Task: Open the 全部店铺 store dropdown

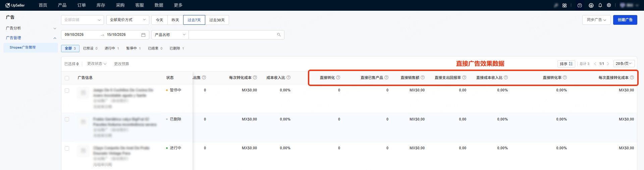Action: tap(83, 20)
